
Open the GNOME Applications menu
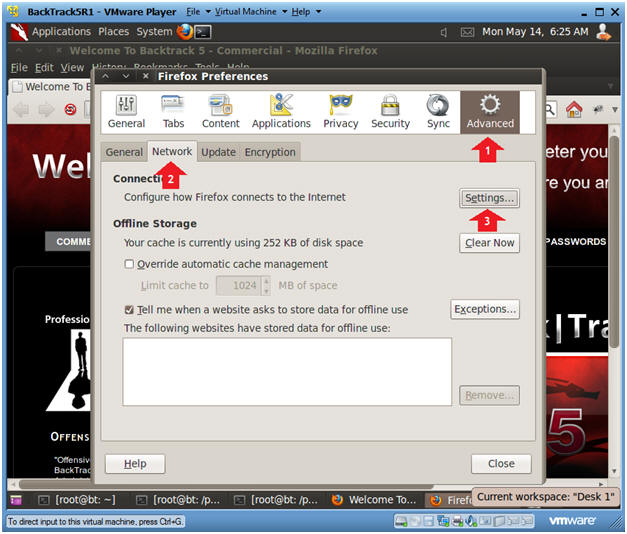[61, 32]
